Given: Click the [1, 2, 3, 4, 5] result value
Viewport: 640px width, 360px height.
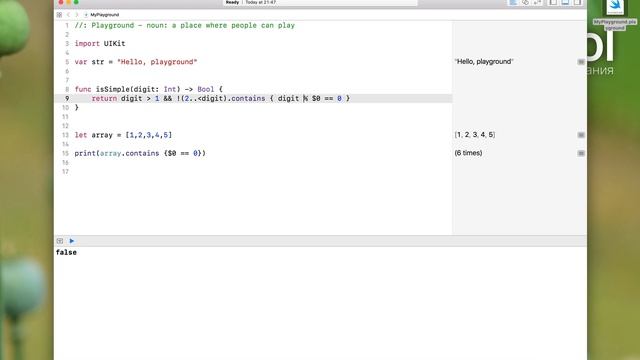Looking at the screenshot, I should click(x=475, y=135).
